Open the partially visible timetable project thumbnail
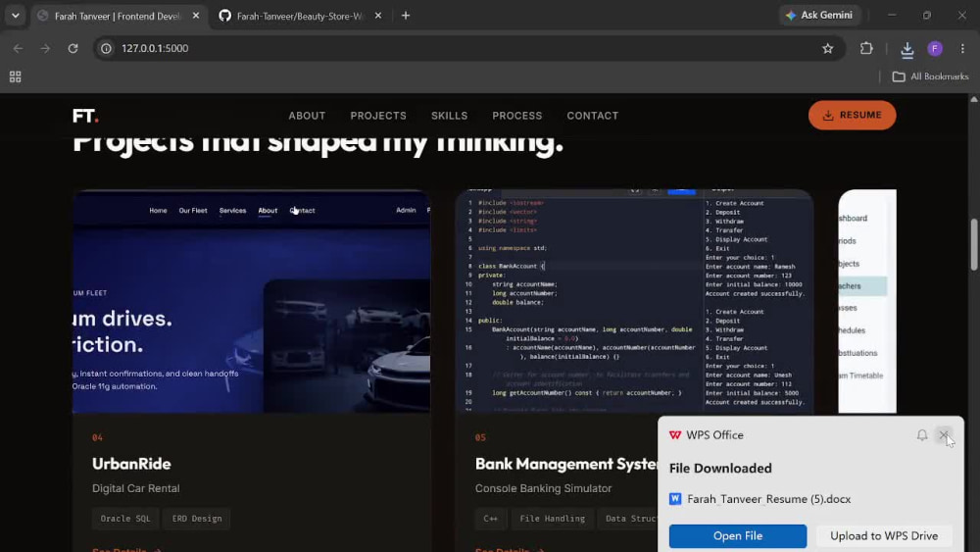Image resolution: width=980 pixels, height=552 pixels. click(x=867, y=301)
